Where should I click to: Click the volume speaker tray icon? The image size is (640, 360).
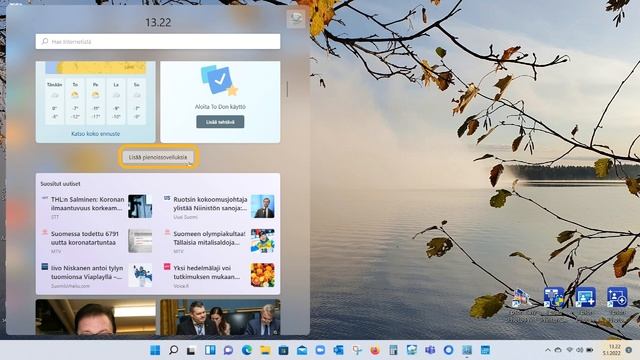579,350
